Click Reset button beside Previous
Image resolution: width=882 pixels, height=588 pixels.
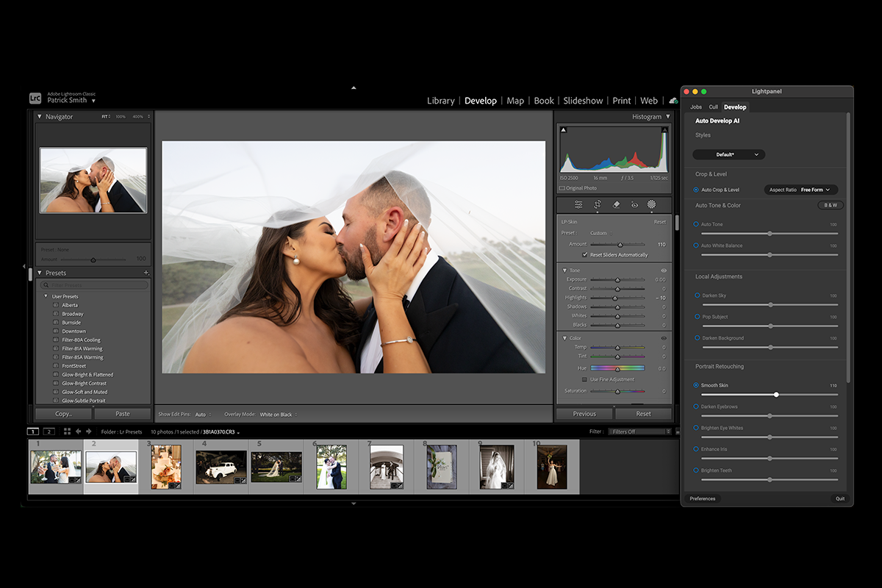pos(643,414)
